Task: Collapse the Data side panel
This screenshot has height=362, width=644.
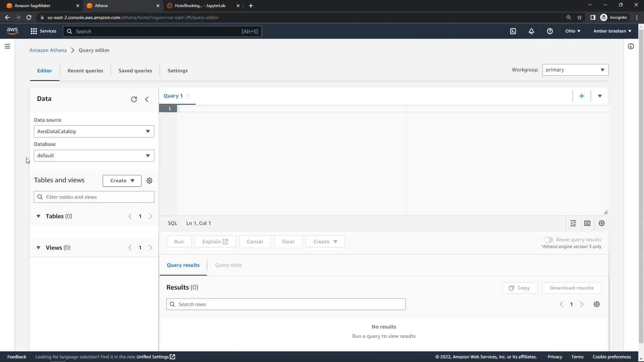Action: point(147,99)
